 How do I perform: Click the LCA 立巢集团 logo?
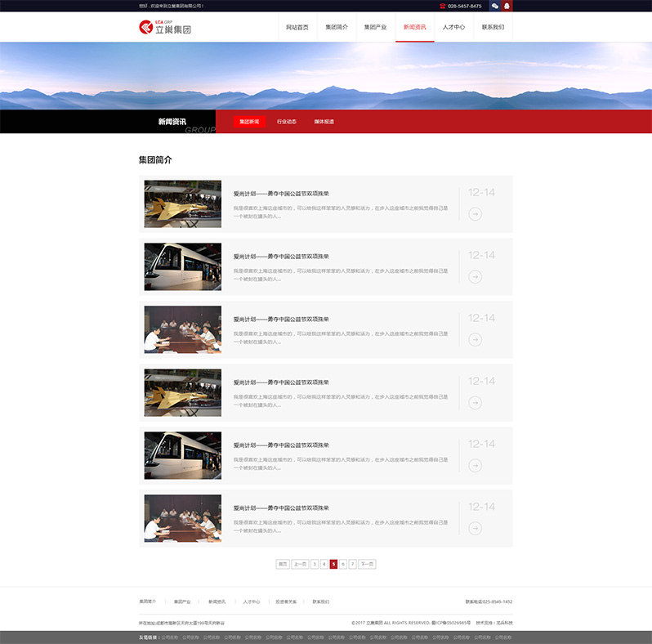[165, 28]
